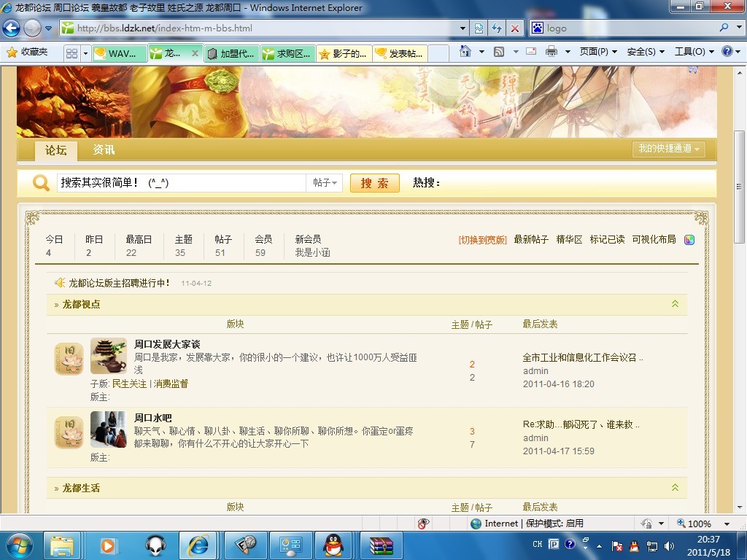Open the 帖子 search type dropdown
This screenshot has width=747, height=560.
pyautogui.click(x=325, y=183)
